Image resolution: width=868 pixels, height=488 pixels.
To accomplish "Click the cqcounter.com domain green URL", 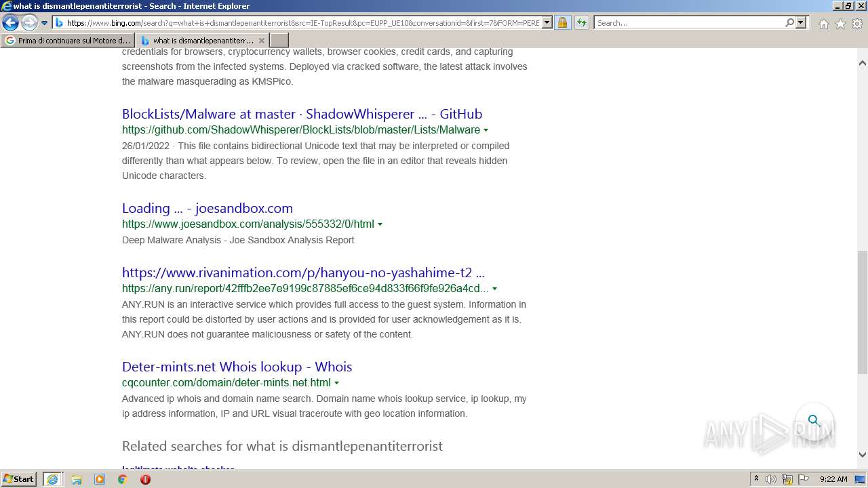I will (x=226, y=382).
